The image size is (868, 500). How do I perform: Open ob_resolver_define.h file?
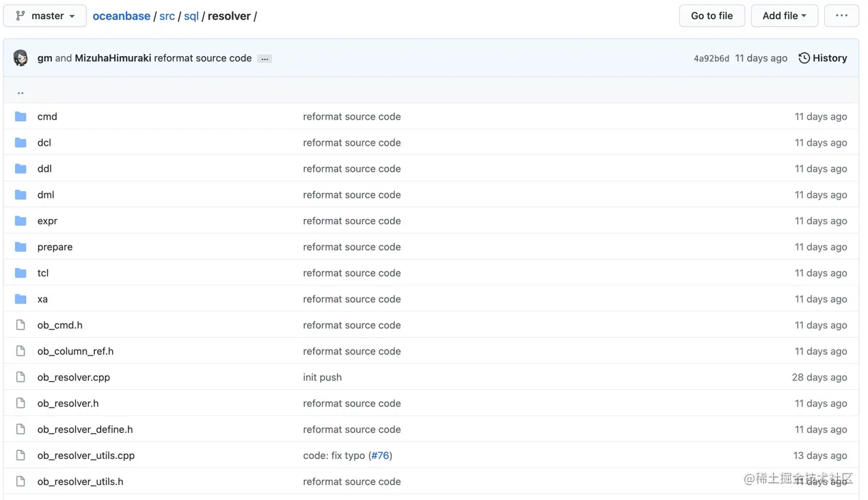[x=85, y=430]
